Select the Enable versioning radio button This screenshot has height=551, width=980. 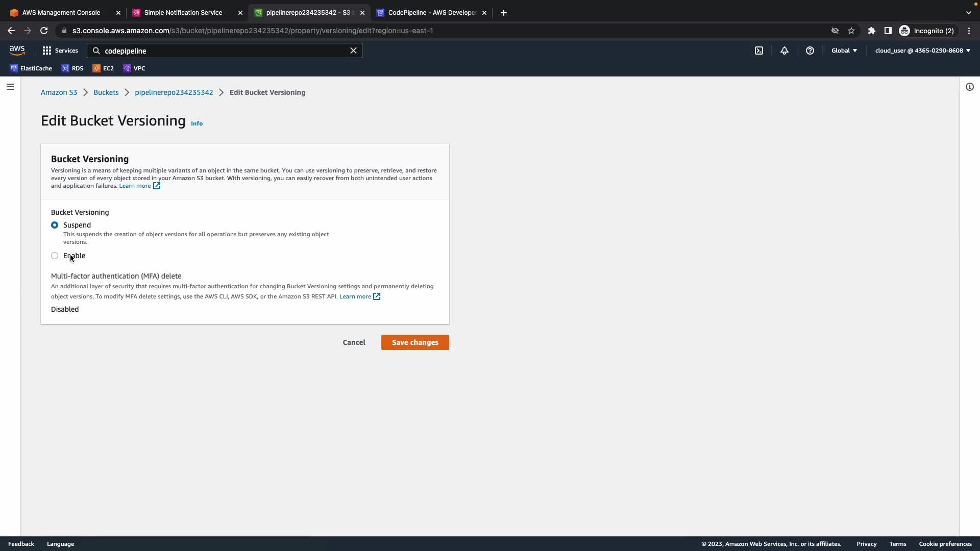55,256
